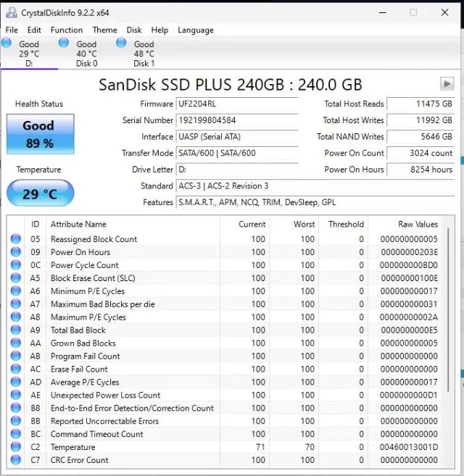Switch to the Disk 1 tab
464x476 pixels.
(x=144, y=54)
